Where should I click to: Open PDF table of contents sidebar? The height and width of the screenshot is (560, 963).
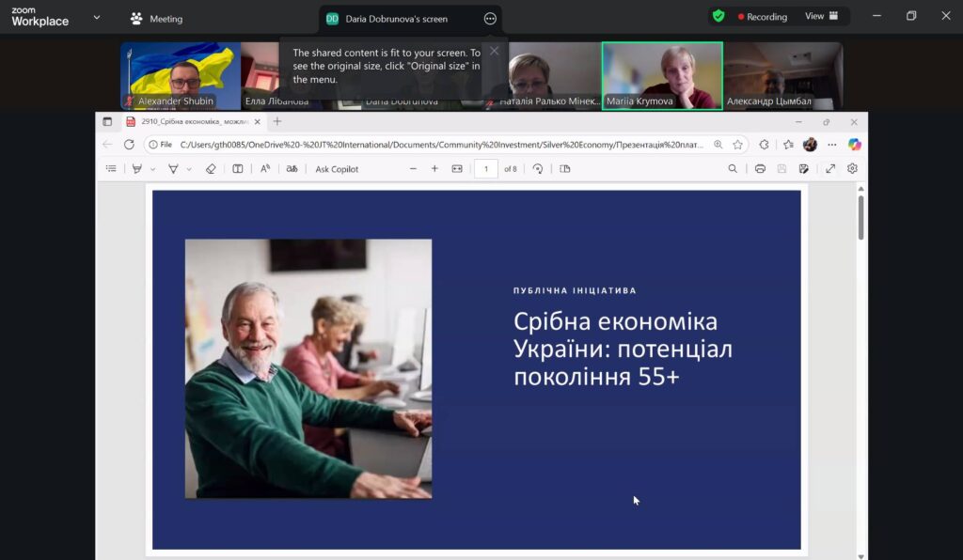pos(111,169)
